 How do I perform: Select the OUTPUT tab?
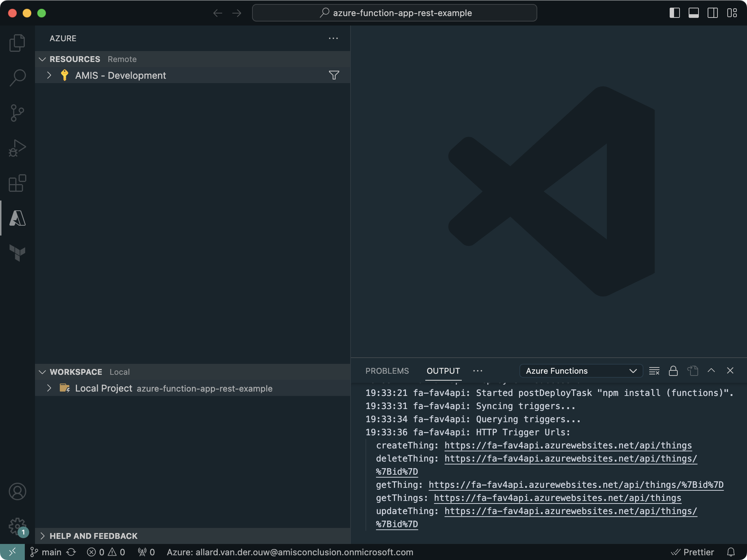click(443, 371)
